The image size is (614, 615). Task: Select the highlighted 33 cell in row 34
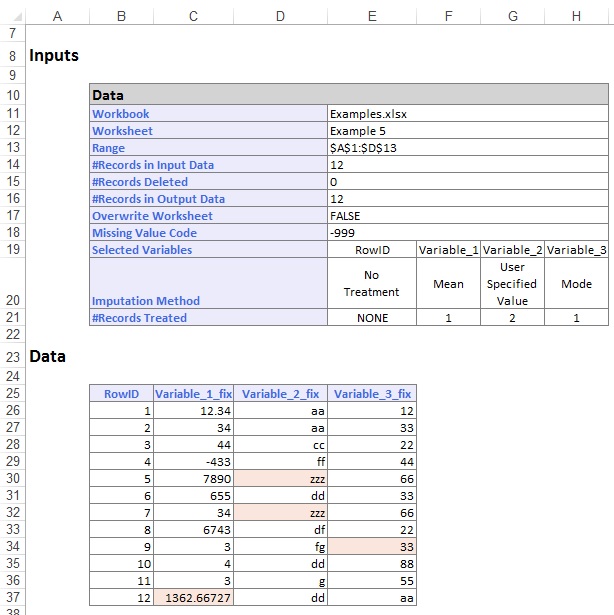[x=371, y=546]
